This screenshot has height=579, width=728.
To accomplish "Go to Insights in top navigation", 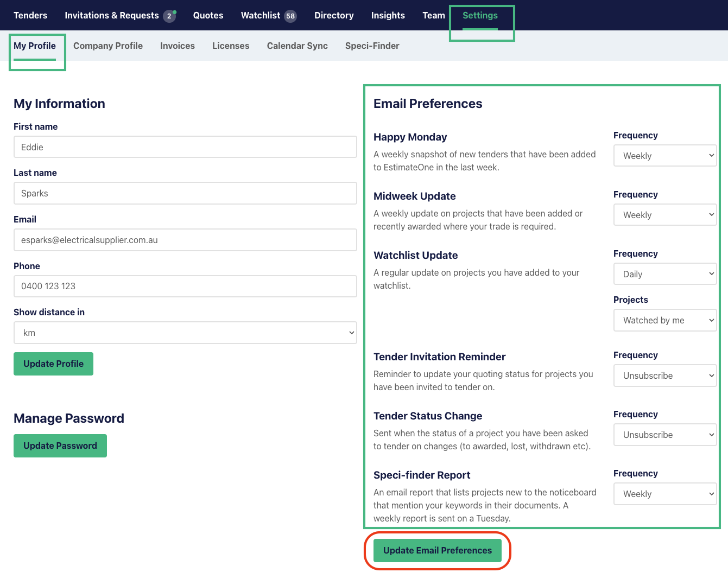I will point(388,15).
